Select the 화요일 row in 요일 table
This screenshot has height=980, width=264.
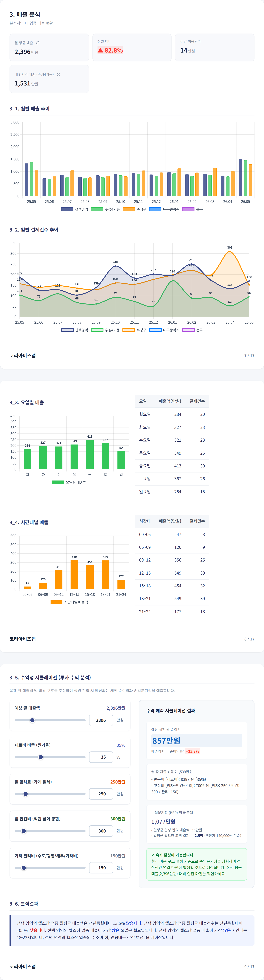(x=172, y=427)
